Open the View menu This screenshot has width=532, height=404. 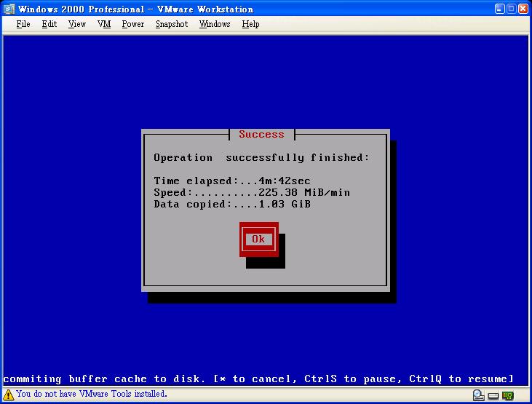77,24
